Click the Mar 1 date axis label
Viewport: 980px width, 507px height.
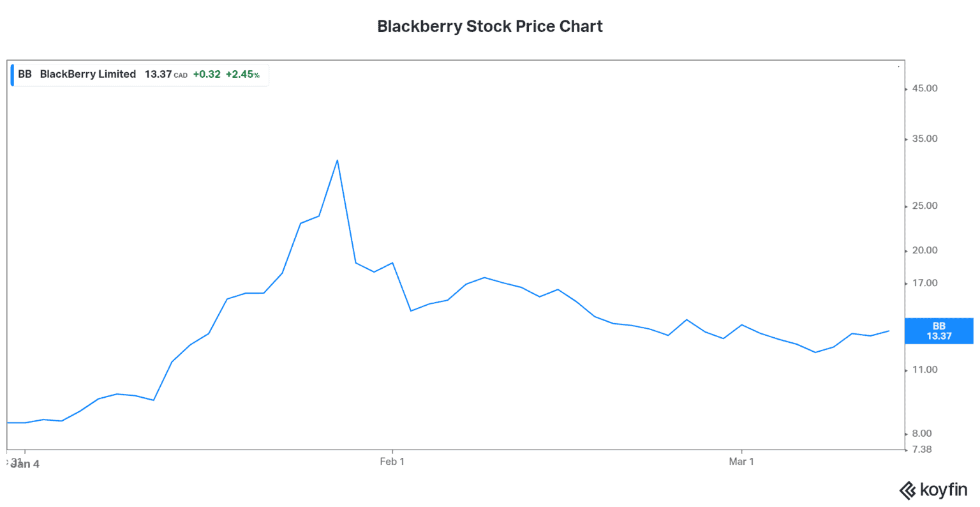coord(741,461)
